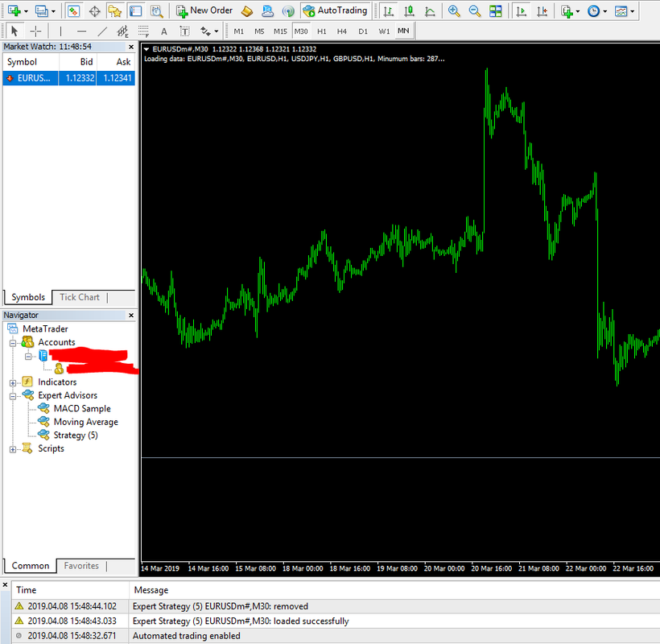Select the Fibonacci Retracement tool
The width and height of the screenshot is (660, 644).
143,31
